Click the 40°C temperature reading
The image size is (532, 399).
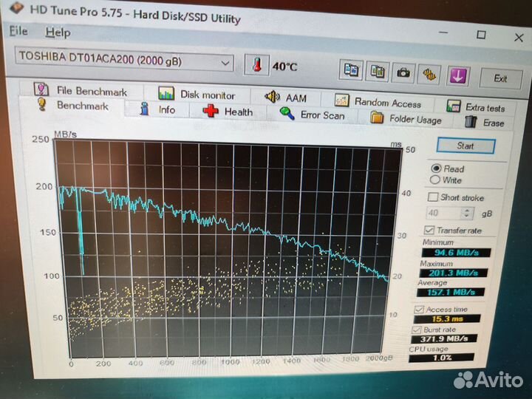point(284,66)
